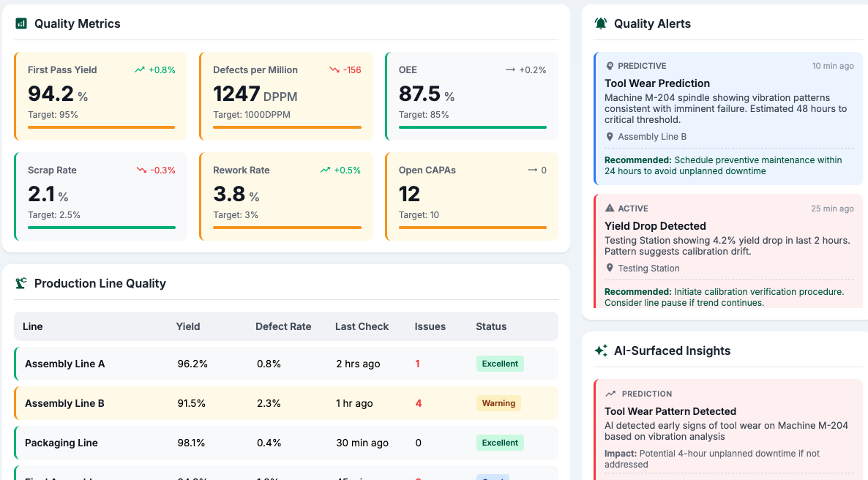Click the Open CAPAs value 12
The width and height of the screenshot is (868, 480).
point(410,195)
